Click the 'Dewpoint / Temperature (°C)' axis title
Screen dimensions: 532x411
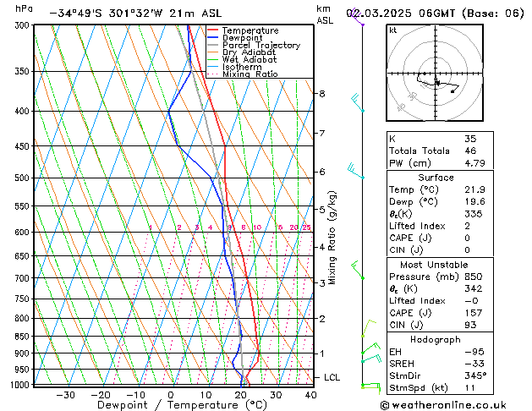coord(182,405)
